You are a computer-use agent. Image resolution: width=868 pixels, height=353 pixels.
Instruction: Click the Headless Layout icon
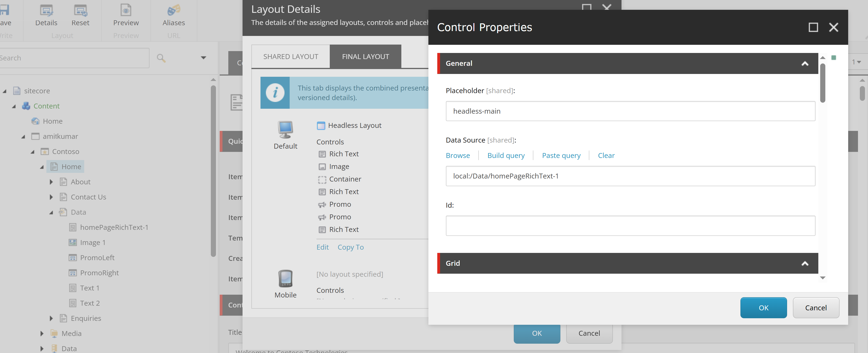coord(321,126)
